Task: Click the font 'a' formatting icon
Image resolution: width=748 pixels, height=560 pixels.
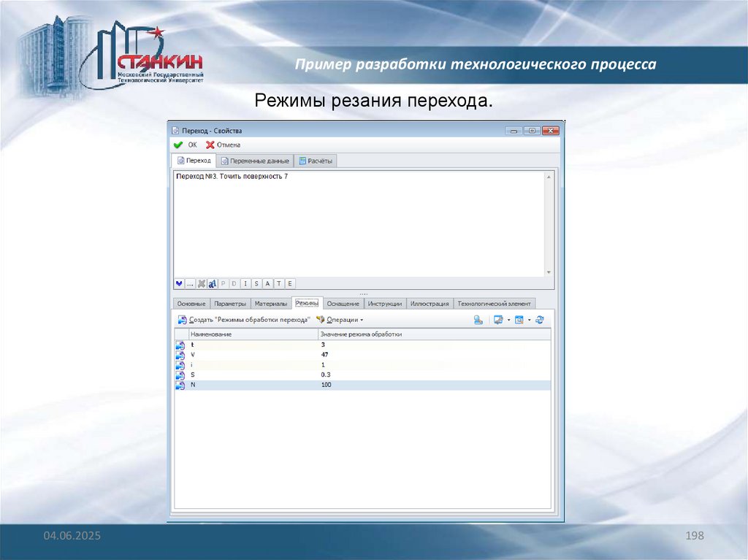Action: [212, 284]
